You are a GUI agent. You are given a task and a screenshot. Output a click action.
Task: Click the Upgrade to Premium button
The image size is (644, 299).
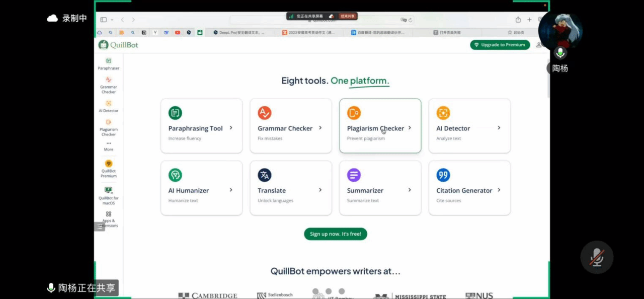click(500, 45)
